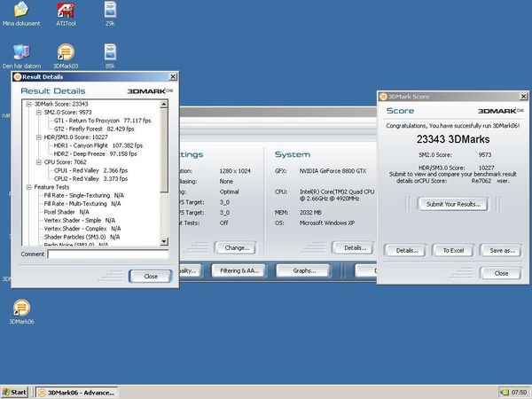This screenshot has height=399, width=532.
Task: Select the Shader Particles (SM3.0) row
Action: coord(82,237)
